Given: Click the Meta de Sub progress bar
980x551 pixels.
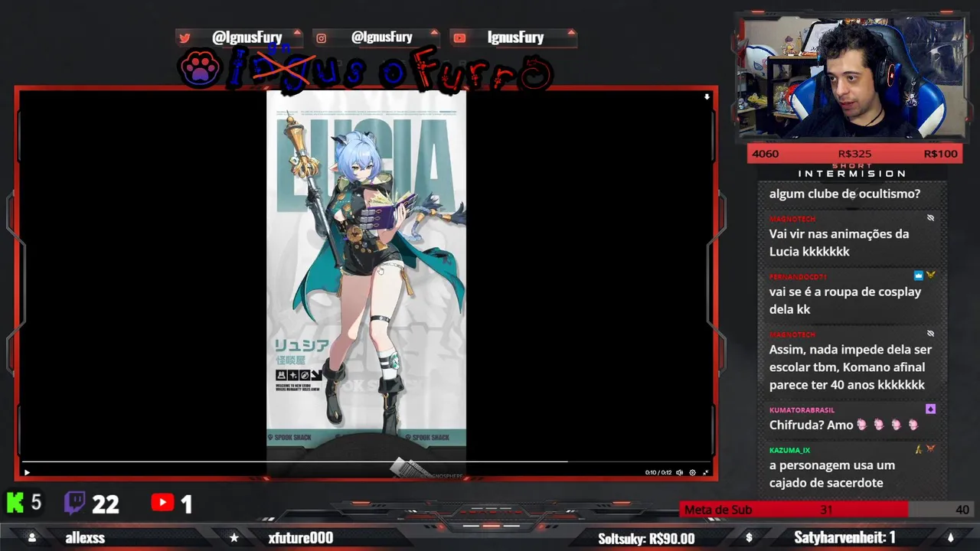Looking at the screenshot, I should pyautogui.click(x=826, y=510).
